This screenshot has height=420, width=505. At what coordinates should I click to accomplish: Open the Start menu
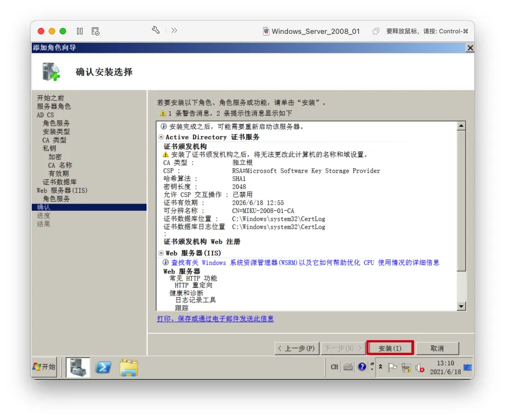[x=44, y=367]
